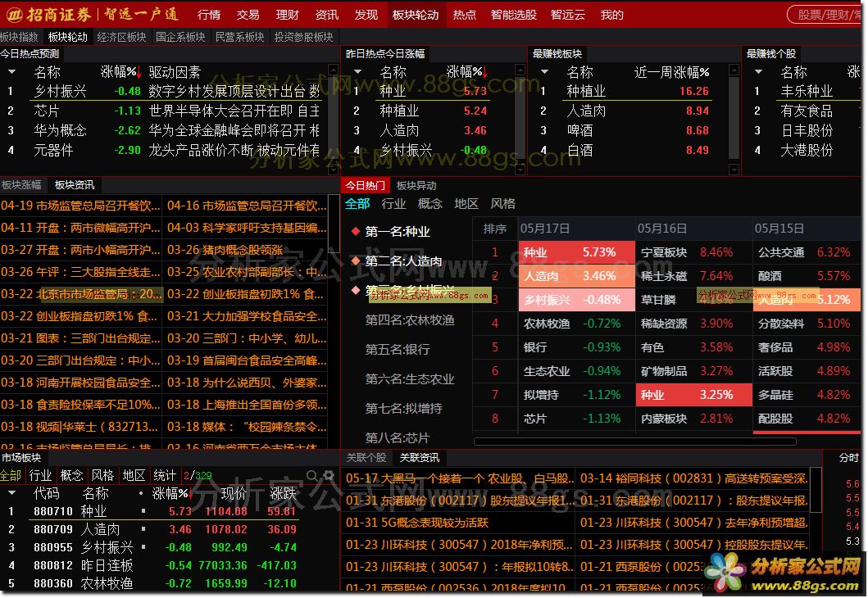Click the red diamond beside 第一名:种业
The height and width of the screenshot is (598, 868).
point(356,231)
